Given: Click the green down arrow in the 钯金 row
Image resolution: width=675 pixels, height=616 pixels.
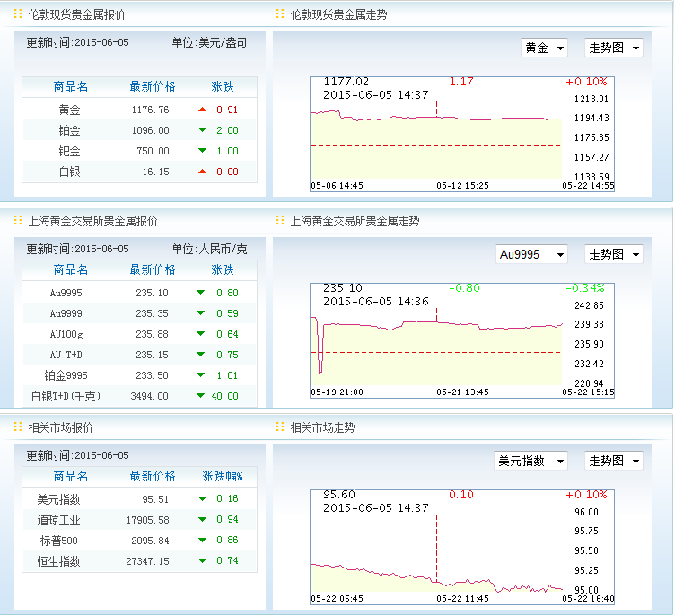Looking at the screenshot, I should [202, 151].
